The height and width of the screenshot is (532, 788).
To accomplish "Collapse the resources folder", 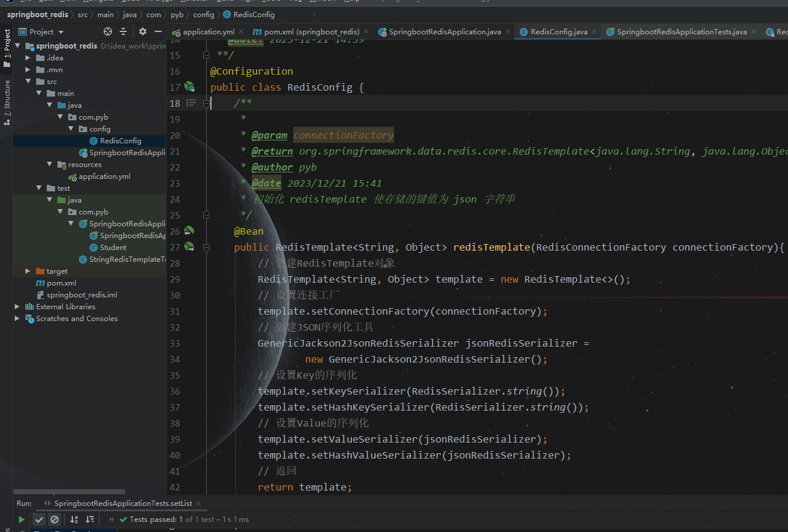I will point(49,165).
